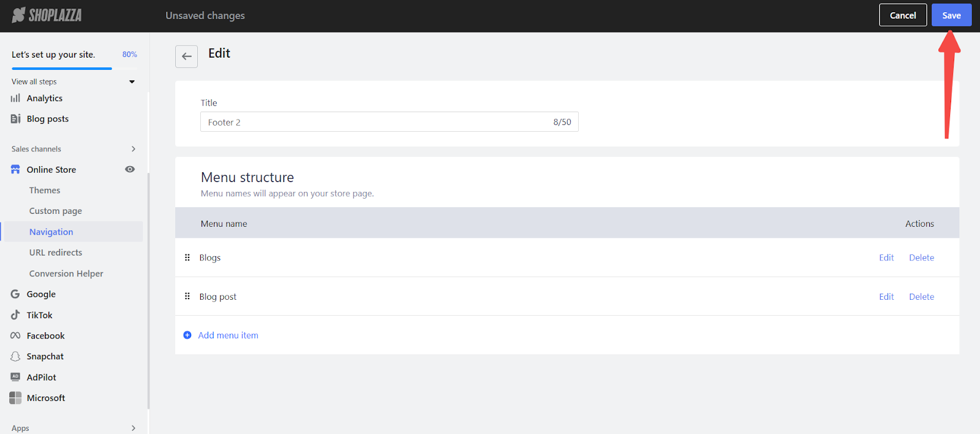Click the Shoplazza logo

tap(47, 15)
